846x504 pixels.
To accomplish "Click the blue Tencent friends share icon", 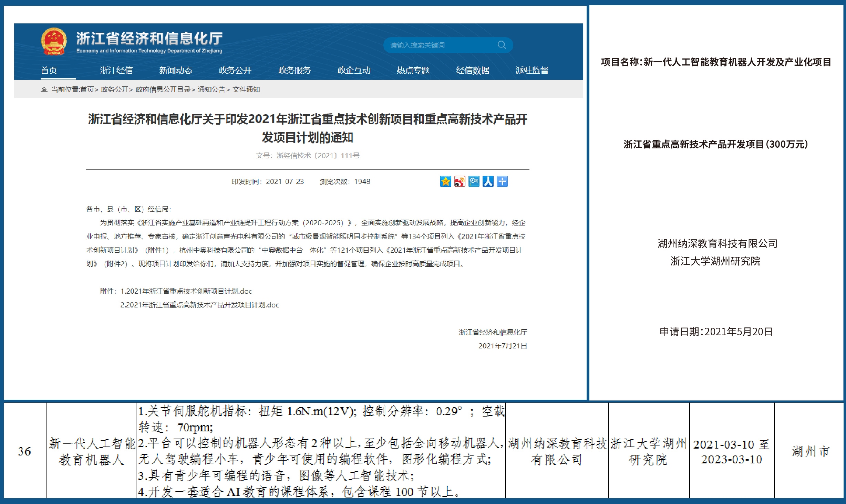I will point(474,182).
